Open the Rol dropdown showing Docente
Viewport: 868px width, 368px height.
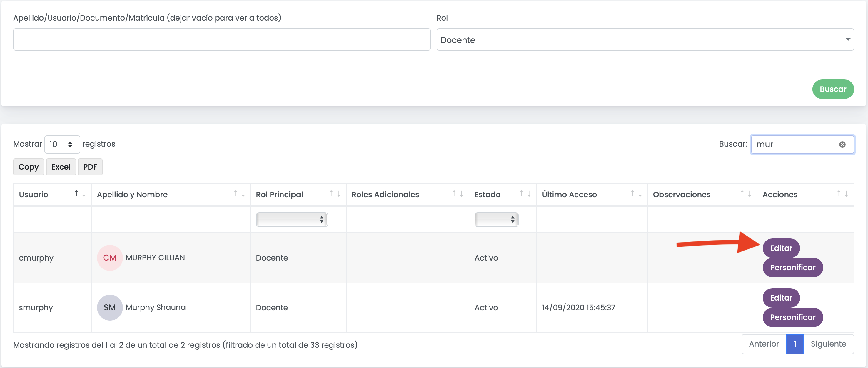point(645,40)
